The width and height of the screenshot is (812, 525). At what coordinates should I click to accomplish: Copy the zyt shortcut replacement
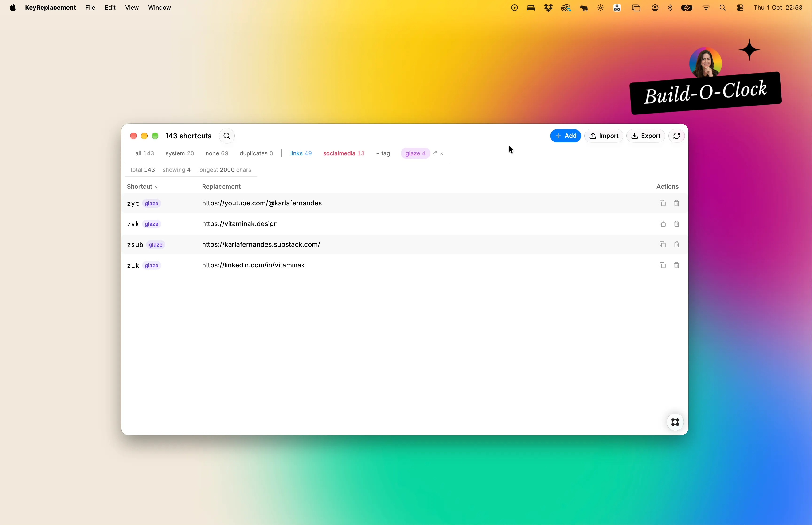pyautogui.click(x=662, y=203)
